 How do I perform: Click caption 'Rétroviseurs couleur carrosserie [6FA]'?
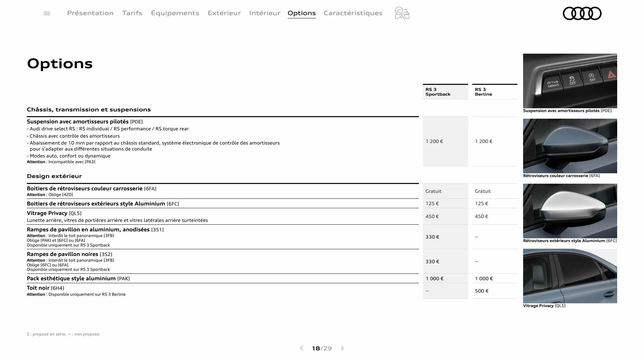click(x=561, y=176)
